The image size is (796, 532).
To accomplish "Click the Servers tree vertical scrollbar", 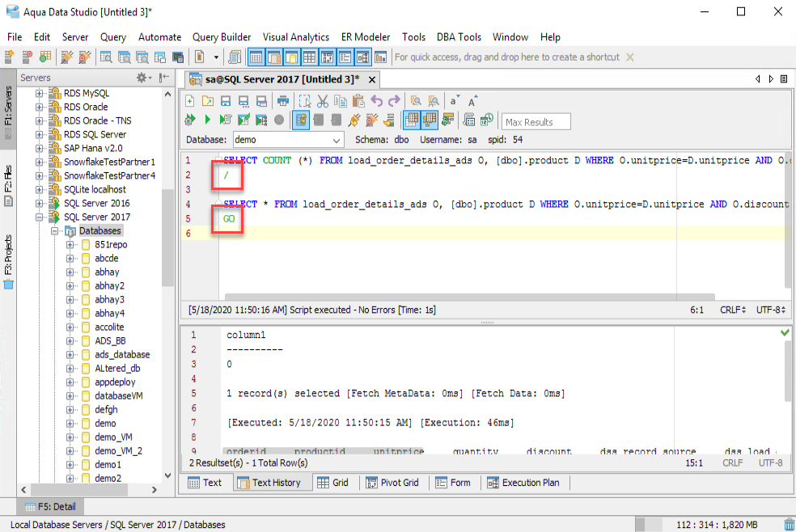I will 167,239.
